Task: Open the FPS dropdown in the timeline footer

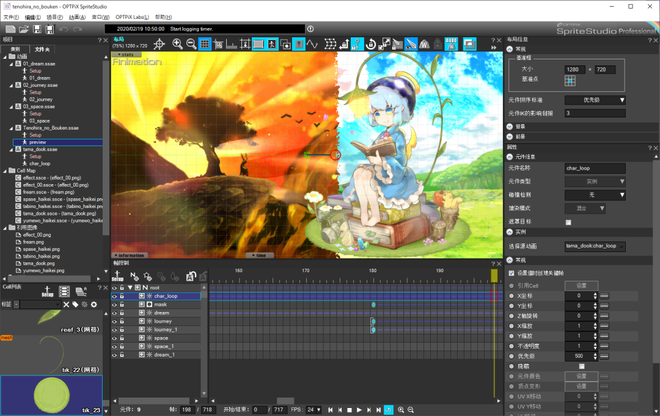Action: [x=314, y=409]
